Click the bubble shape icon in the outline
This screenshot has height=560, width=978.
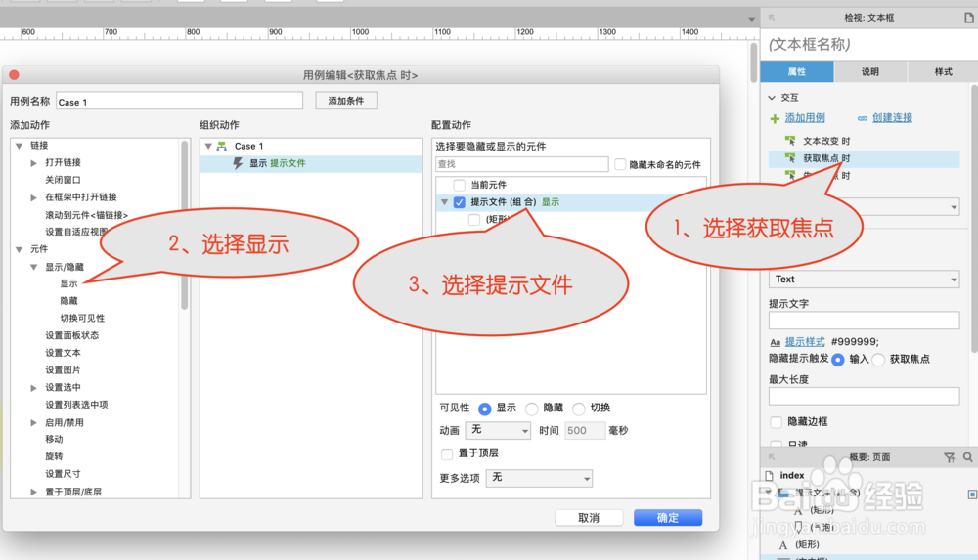click(798, 528)
